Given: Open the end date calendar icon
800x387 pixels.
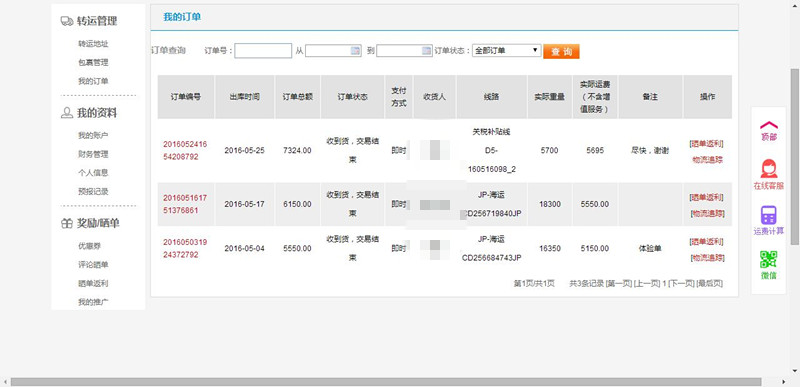Looking at the screenshot, I should point(427,50).
